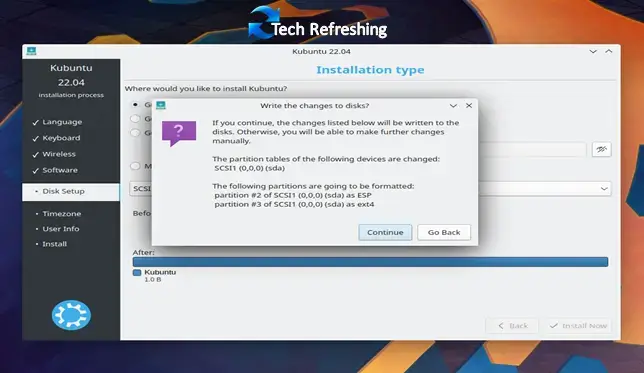The width and height of the screenshot is (644, 373).
Task: Click the 'SCSI1 (0,0,0) (sda)' device line
Action: pyautogui.click(x=249, y=168)
